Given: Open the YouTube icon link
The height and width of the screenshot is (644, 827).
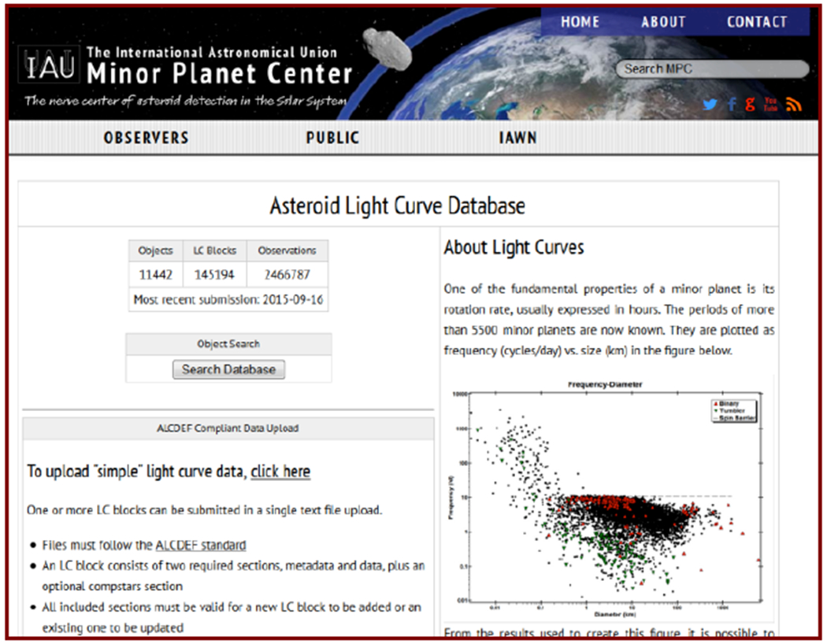Looking at the screenshot, I should (770, 104).
